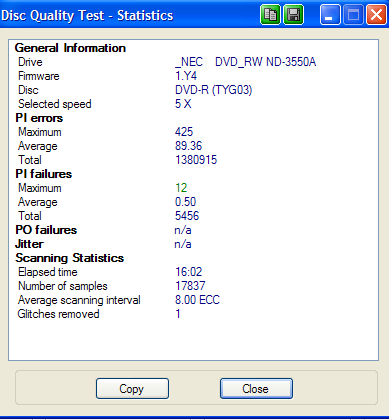The height and width of the screenshot is (420, 389).
Task: Minimize the Statistics window
Action: coord(330,15)
